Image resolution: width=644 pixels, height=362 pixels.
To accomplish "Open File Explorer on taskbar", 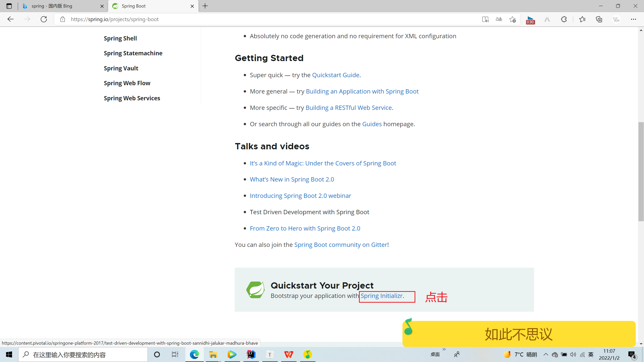I will point(213,354).
